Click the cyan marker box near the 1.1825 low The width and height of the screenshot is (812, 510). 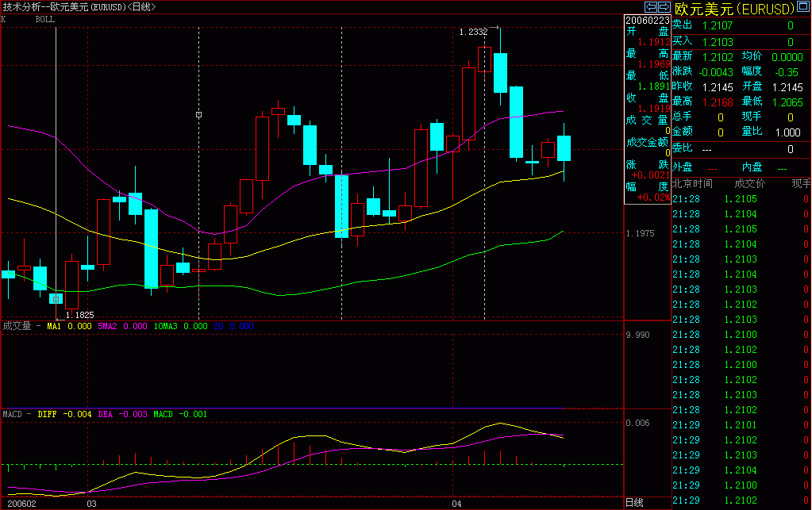[56, 299]
